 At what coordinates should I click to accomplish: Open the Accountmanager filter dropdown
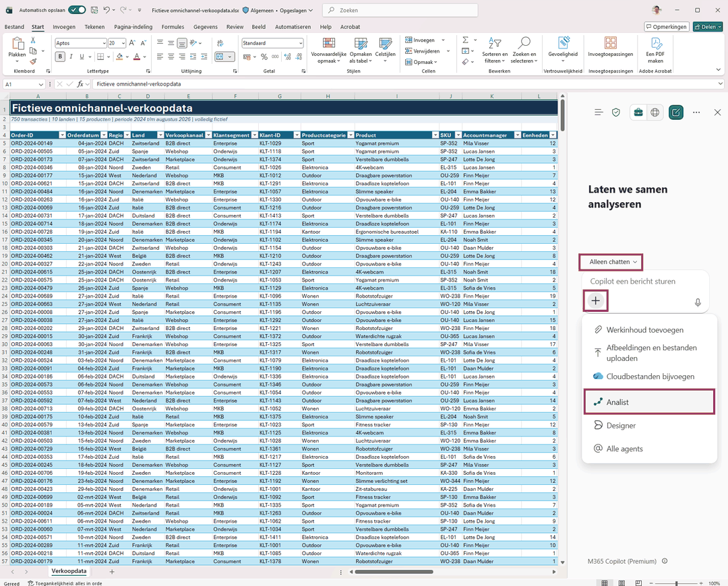(x=517, y=135)
